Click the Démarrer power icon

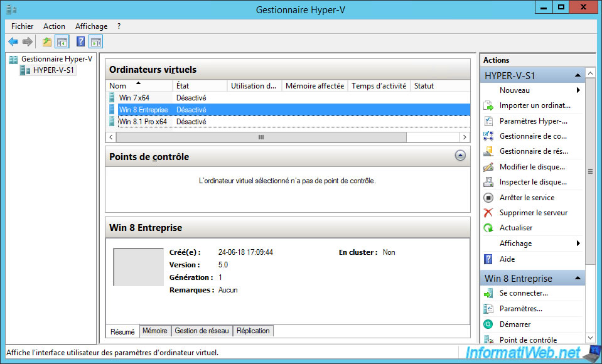pos(488,324)
